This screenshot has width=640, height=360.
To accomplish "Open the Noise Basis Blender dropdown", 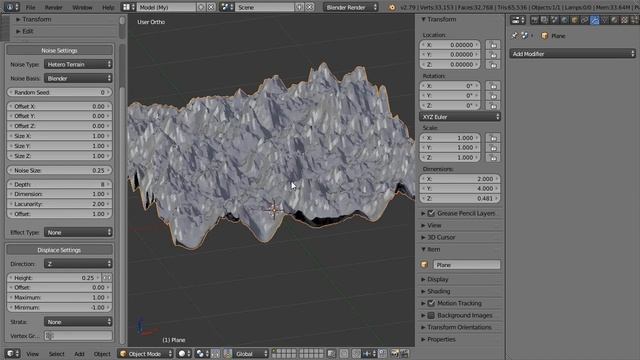I will 78,78.
